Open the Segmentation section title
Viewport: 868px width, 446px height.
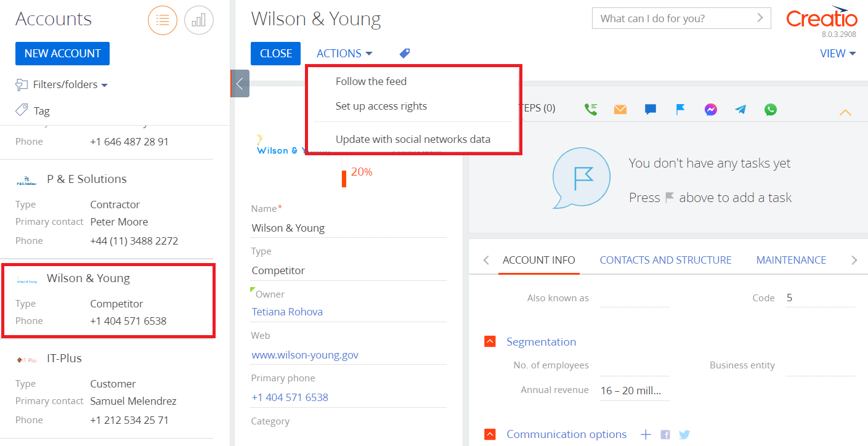(x=541, y=342)
